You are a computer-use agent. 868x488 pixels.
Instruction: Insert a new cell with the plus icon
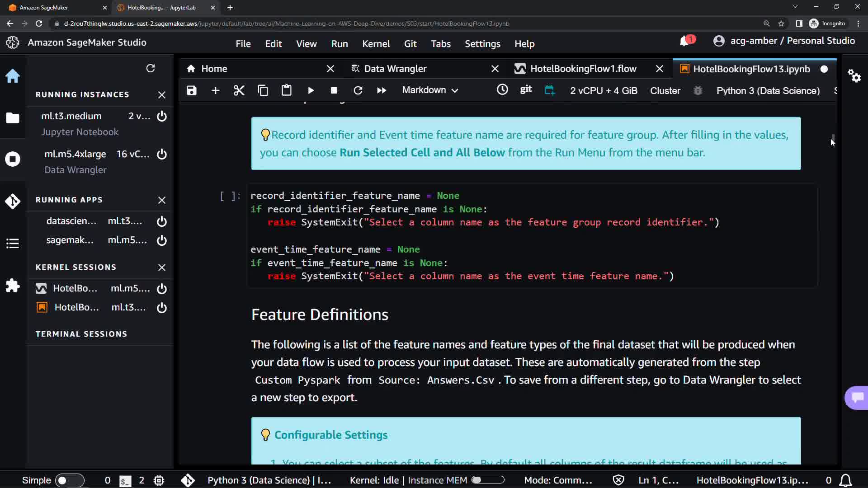216,90
